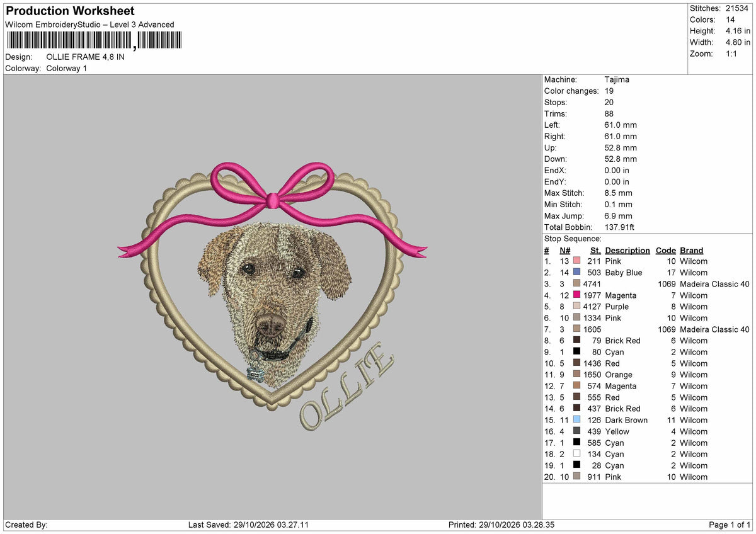
Task: Click the N# column header
Action: [565, 251]
